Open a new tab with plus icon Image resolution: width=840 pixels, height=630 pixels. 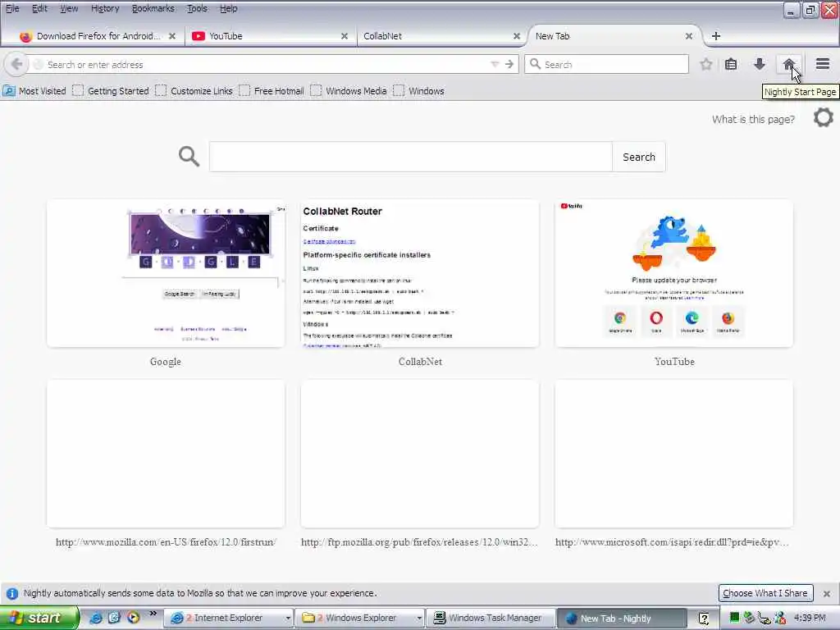pos(715,36)
